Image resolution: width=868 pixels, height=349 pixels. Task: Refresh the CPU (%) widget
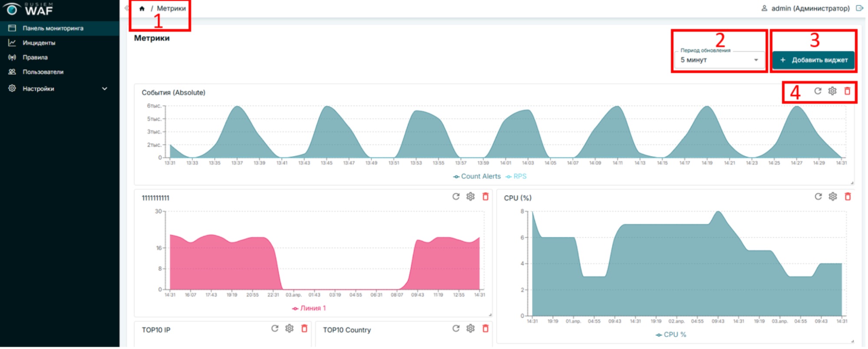[818, 196]
